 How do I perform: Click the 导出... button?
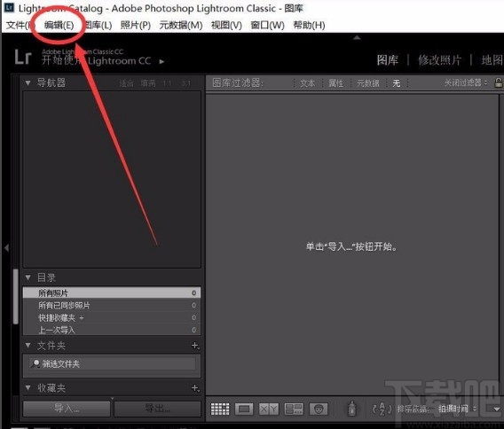pyautogui.click(x=158, y=409)
